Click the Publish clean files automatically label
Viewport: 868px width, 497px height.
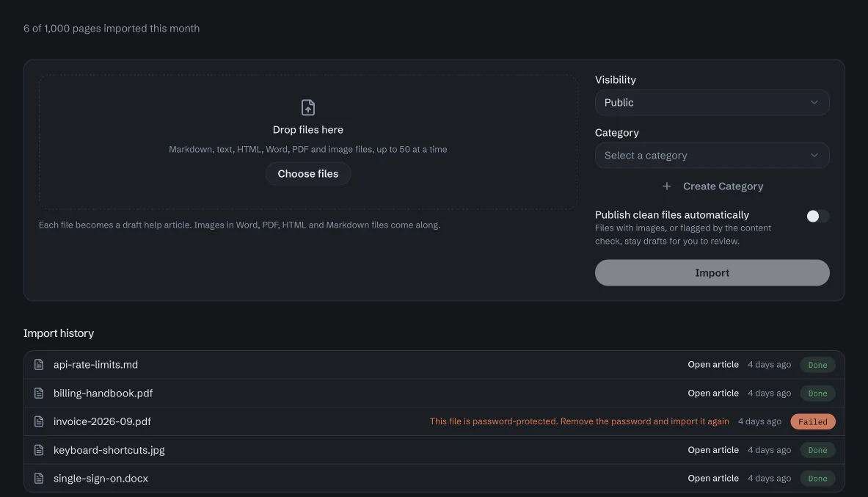tap(671, 215)
